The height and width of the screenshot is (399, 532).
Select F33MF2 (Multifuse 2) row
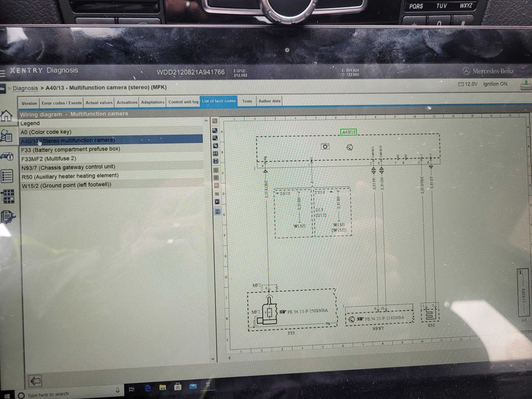[112, 158]
